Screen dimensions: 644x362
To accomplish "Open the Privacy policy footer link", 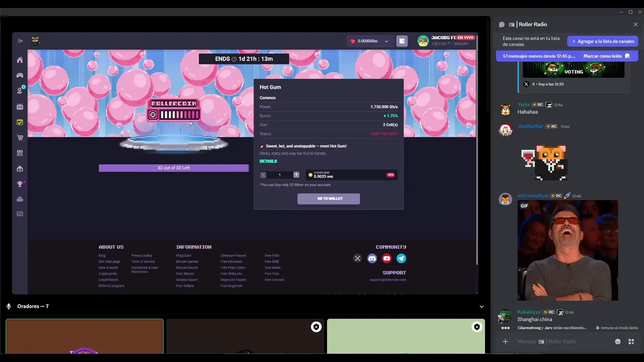I will tap(141, 255).
